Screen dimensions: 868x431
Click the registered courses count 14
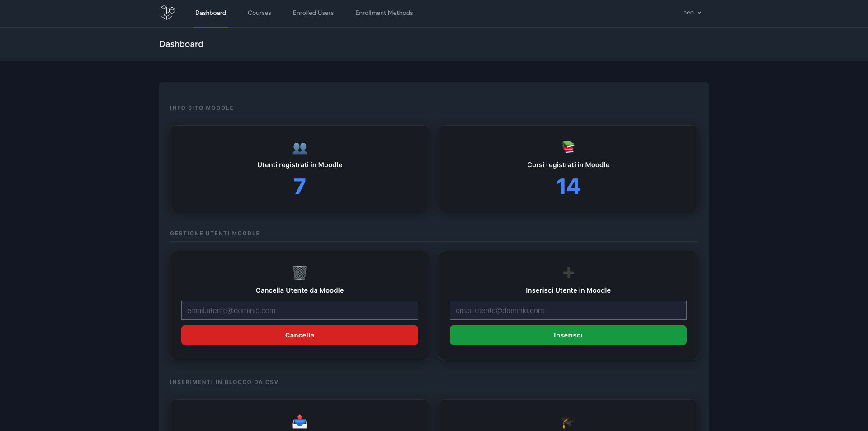tap(568, 186)
